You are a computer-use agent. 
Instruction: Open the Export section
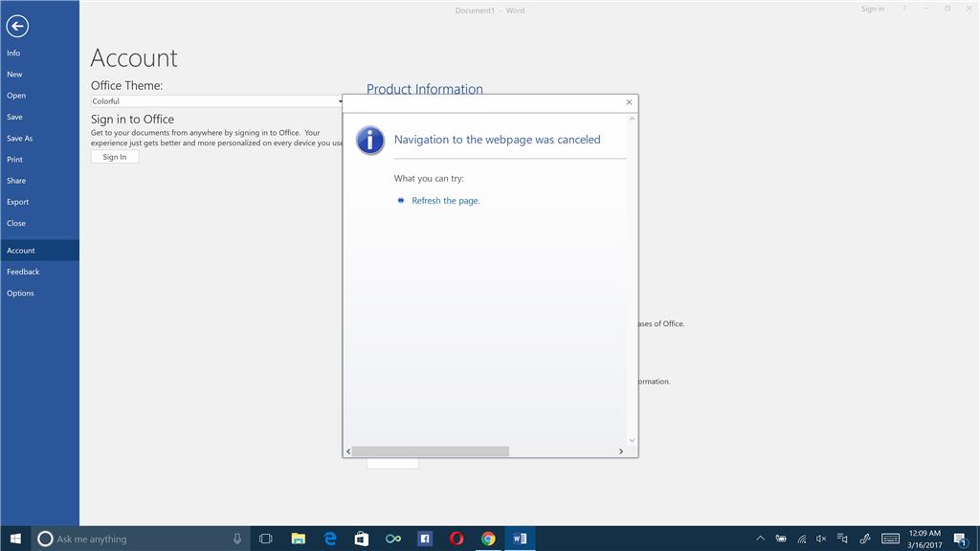click(x=16, y=202)
